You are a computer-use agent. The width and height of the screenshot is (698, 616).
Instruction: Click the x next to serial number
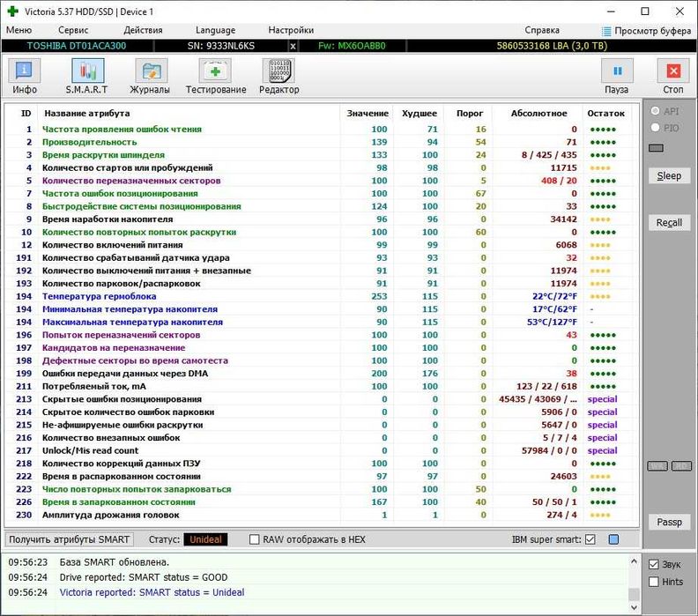[293, 46]
